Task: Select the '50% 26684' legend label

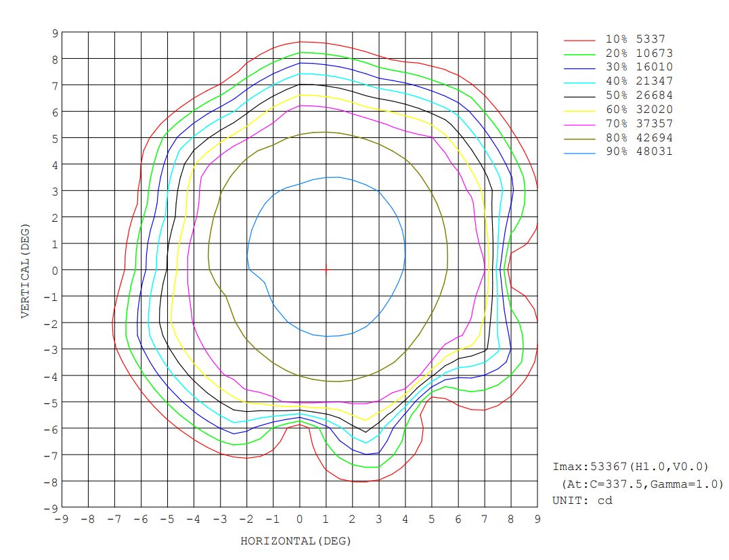Action: tap(629, 95)
